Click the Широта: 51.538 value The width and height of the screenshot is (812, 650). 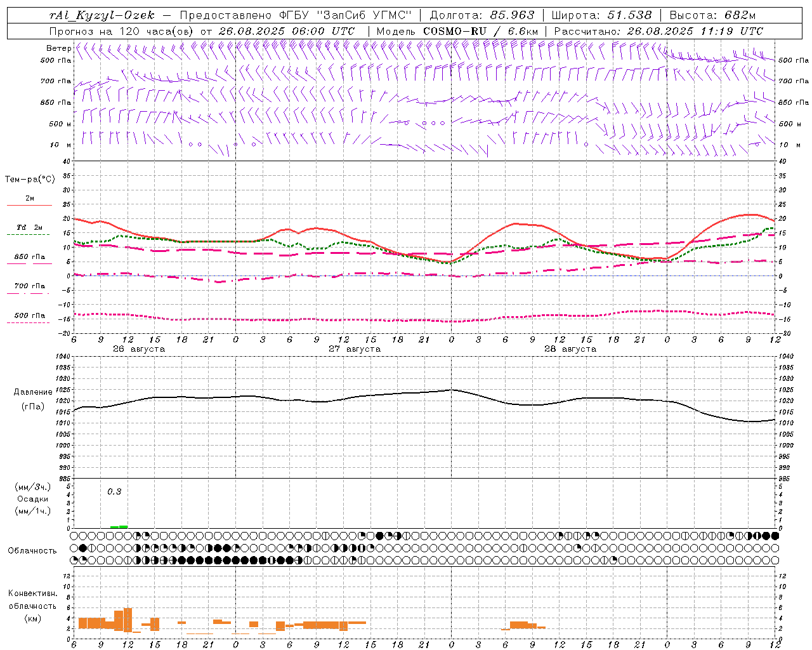601,15
